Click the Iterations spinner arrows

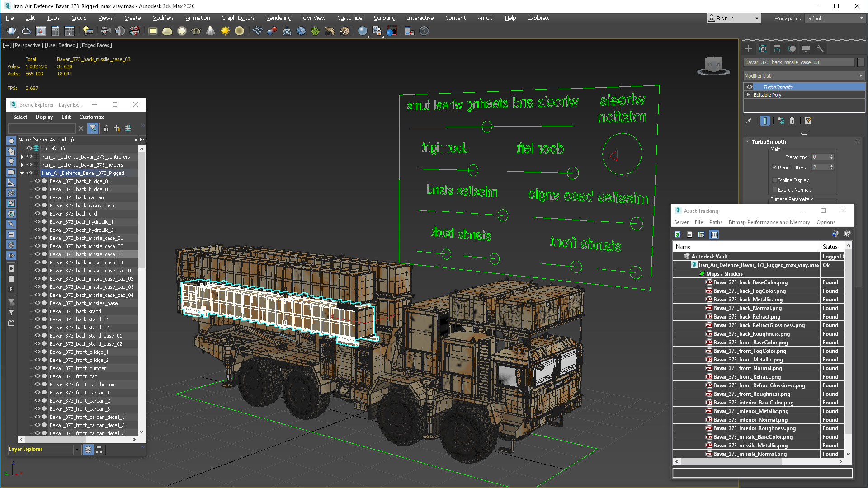point(831,157)
